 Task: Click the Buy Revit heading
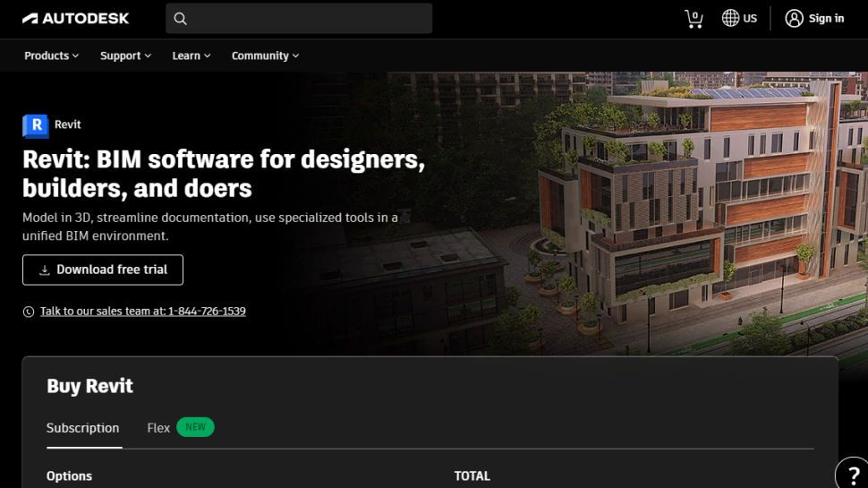(89, 386)
